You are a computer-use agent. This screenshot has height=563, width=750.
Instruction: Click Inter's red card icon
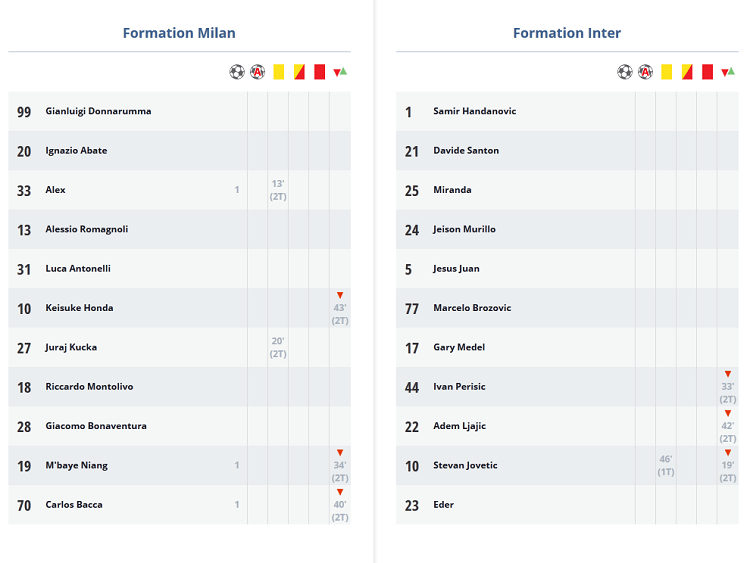tap(707, 72)
